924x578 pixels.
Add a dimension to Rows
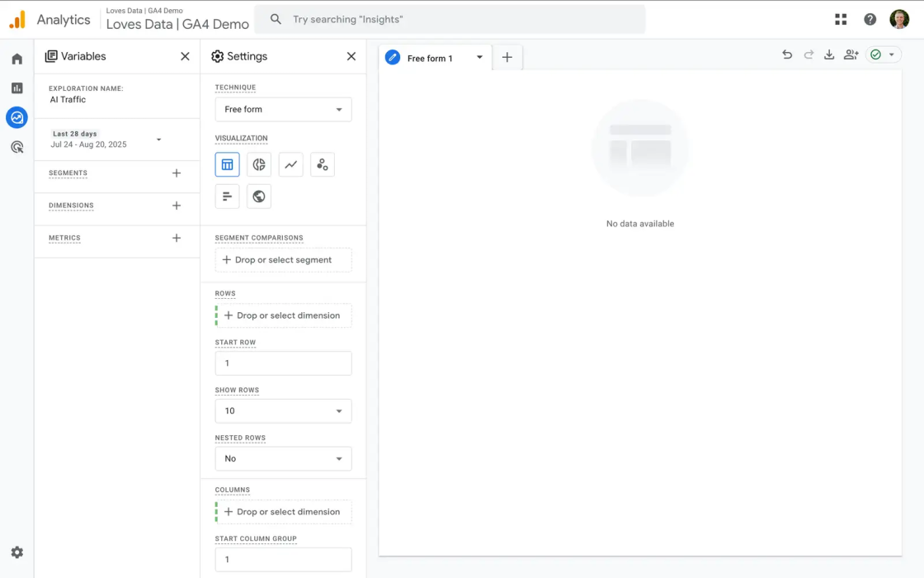point(283,315)
